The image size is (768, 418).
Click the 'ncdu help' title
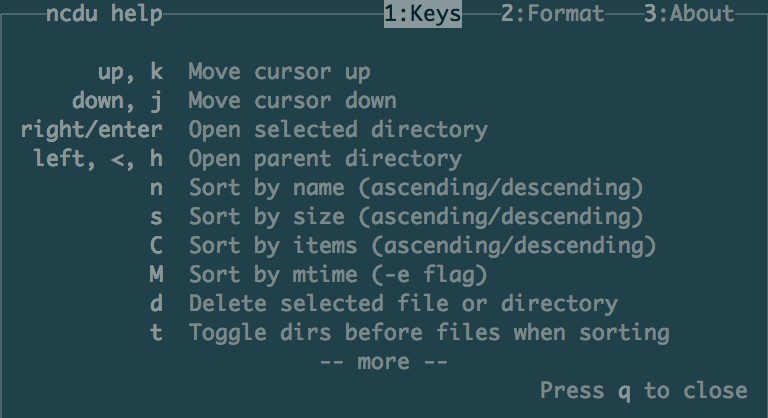(x=104, y=14)
